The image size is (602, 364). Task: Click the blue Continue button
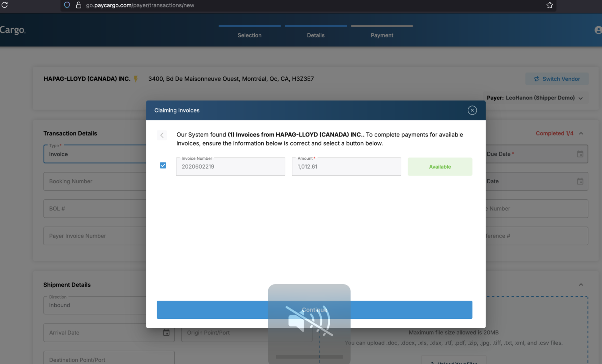pos(314,310)
